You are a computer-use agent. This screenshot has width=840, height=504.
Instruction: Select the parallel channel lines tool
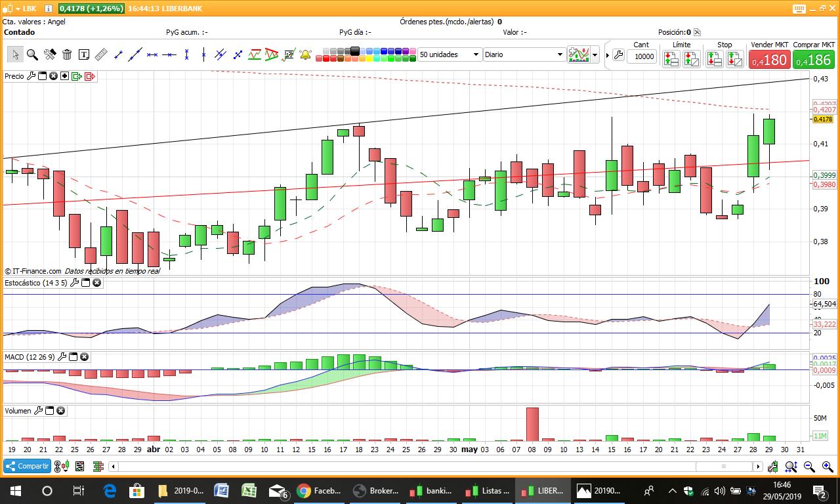(220, 54)
